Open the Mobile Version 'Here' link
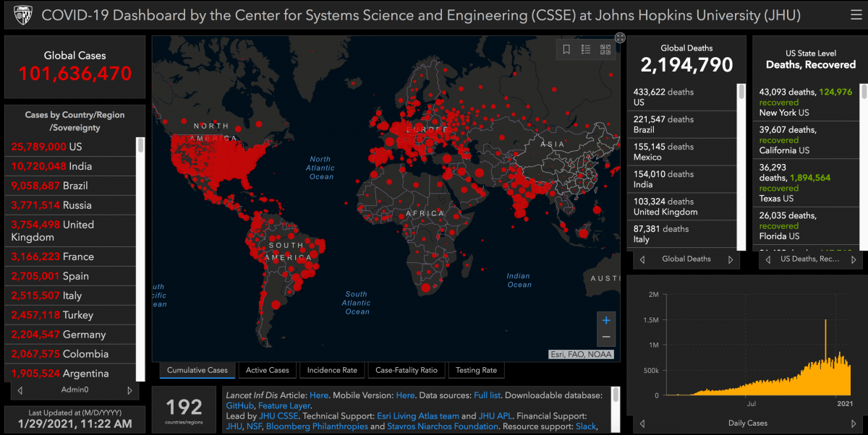Viewport: 868px width, 435px height. pos(405,395)
